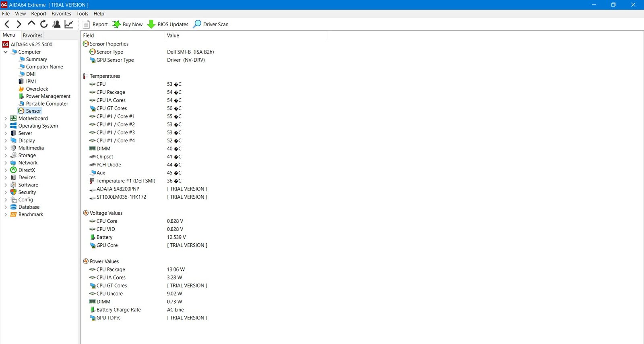Open the Favorites manager user icon

[x=56, y=24]
